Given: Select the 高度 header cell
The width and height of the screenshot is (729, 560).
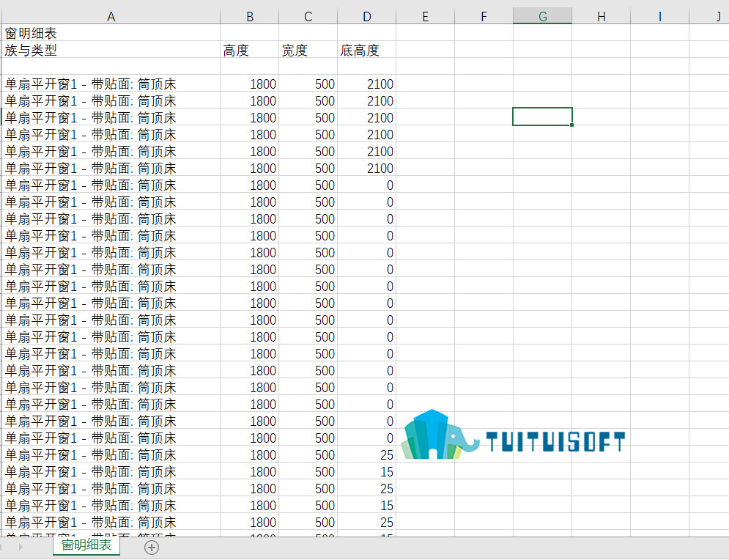Looking at the screenshot, I should coord(250,50).
